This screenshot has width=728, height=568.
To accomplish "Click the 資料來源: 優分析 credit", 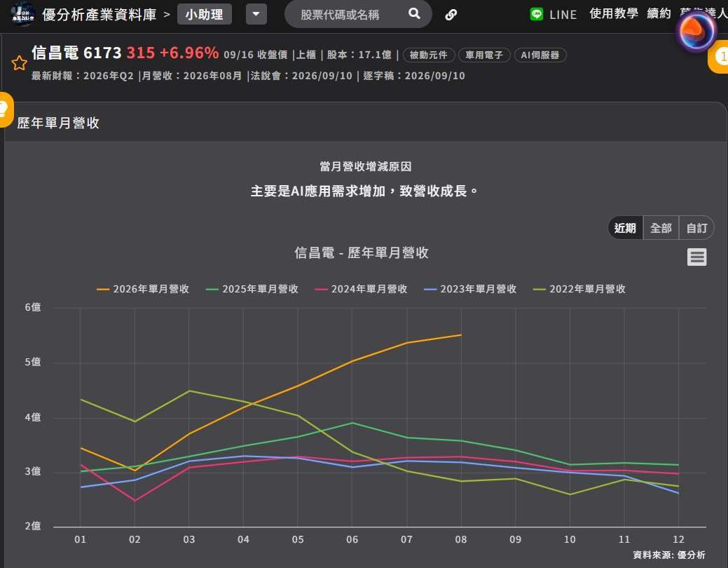I will click(x=669, y=555).
